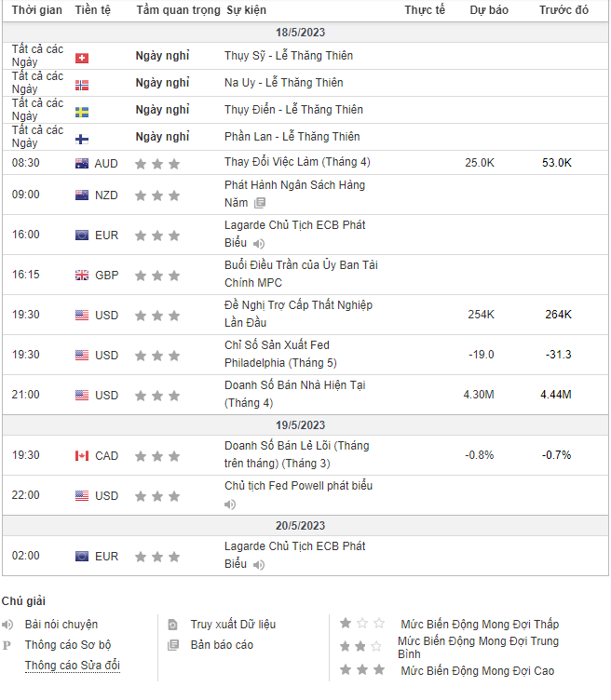Viewport: 611px width, 700px height.
Task: Click the UK flag beside GBP
Action: pos(82,276)
